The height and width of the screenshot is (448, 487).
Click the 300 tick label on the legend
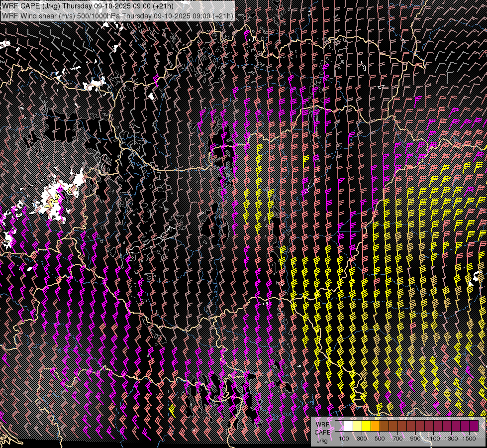(x=362, y=439)
